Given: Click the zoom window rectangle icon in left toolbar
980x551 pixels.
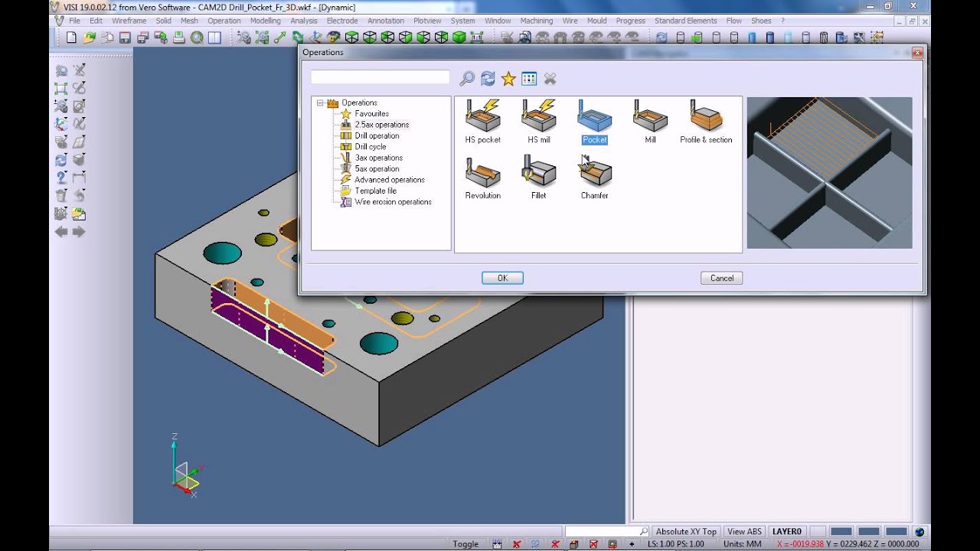Looking at the screenshot, I should (61, 89).
